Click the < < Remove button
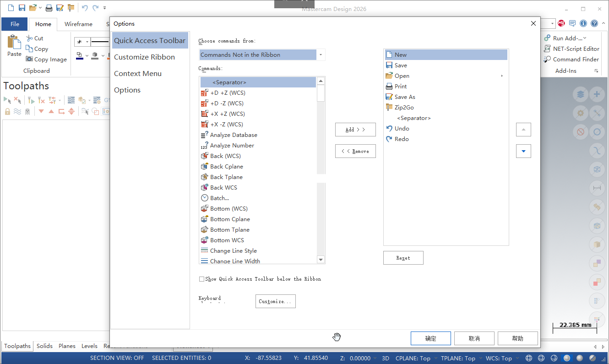609x364 pixels. point(355,151)
